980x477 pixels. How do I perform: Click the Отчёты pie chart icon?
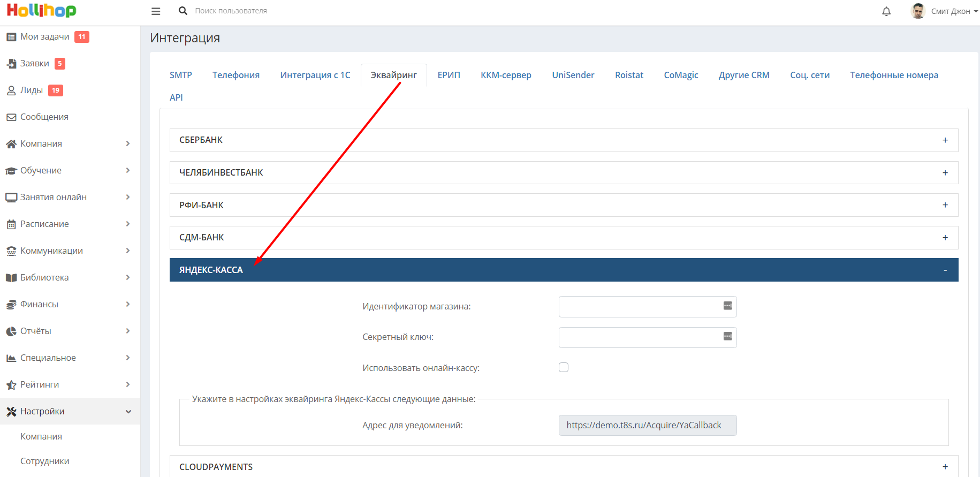point(11,331)
